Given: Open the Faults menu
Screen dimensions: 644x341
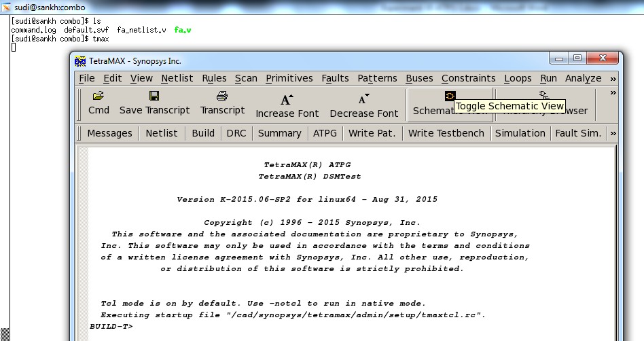Looking at the screenshot, I should click(335, 78).
